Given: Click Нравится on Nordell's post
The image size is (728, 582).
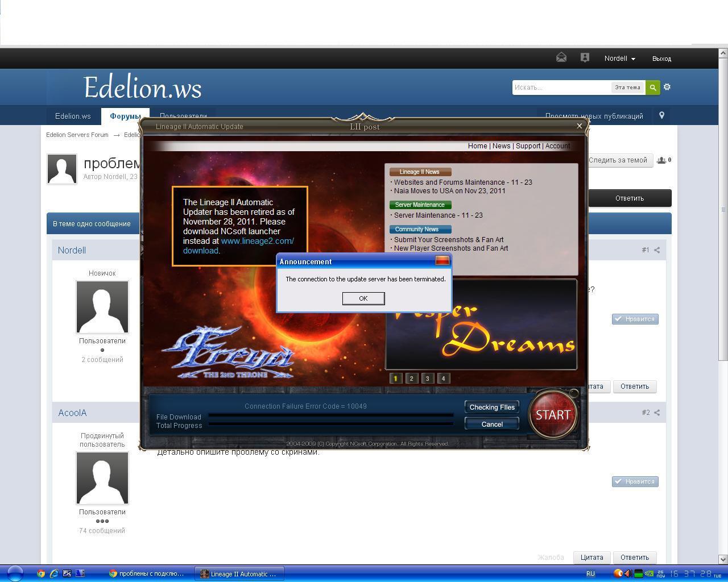Looking at the screenshot, I should coord(635,319).
